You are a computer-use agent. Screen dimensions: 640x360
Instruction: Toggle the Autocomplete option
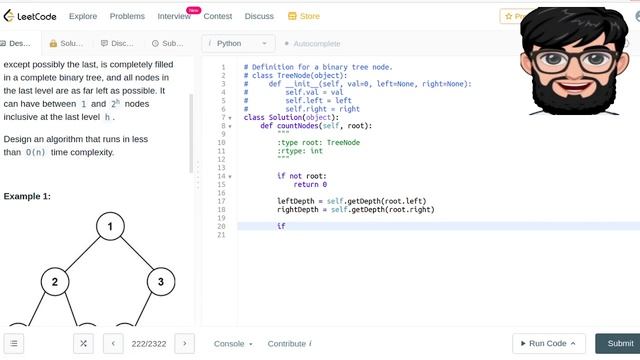pos(313,44)
